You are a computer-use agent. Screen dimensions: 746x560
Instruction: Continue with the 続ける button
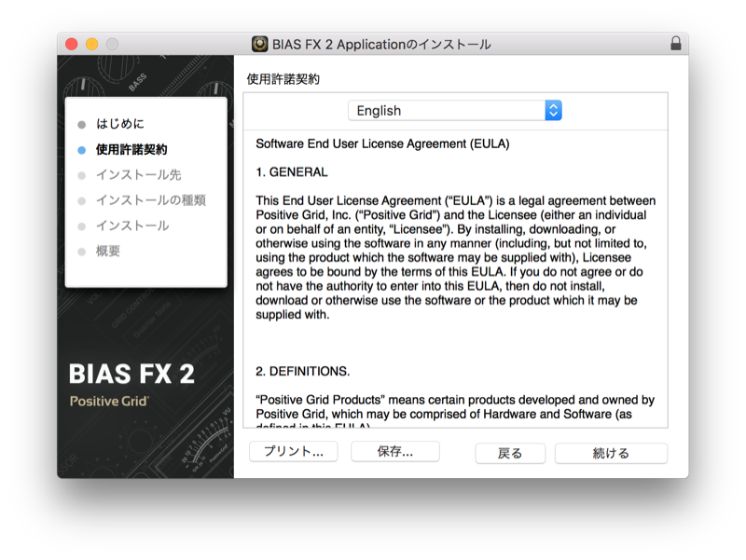pos(611,453)
